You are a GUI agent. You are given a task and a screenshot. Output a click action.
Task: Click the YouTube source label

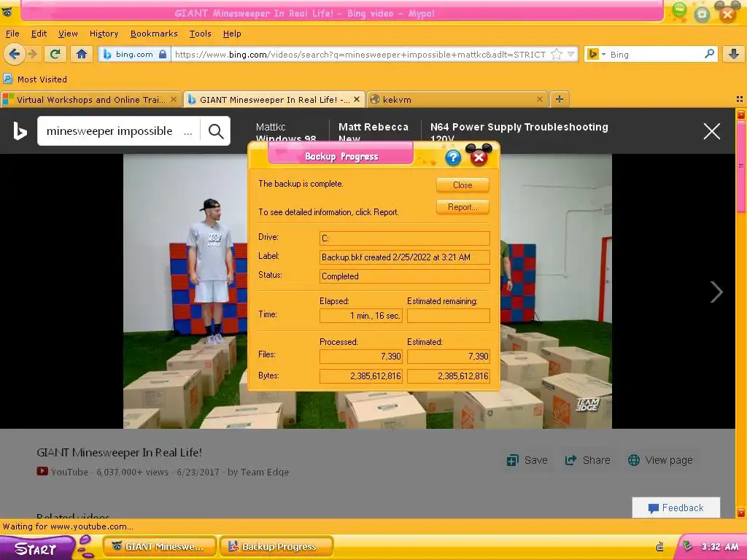coord(63,472)
